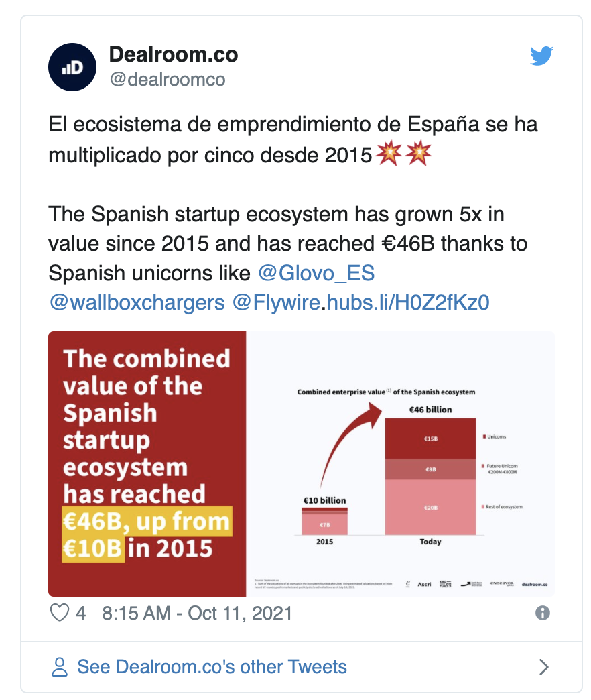Click the Twitter bird logo
The width and height of the screenshot is (591, 700).
(541, 57)
